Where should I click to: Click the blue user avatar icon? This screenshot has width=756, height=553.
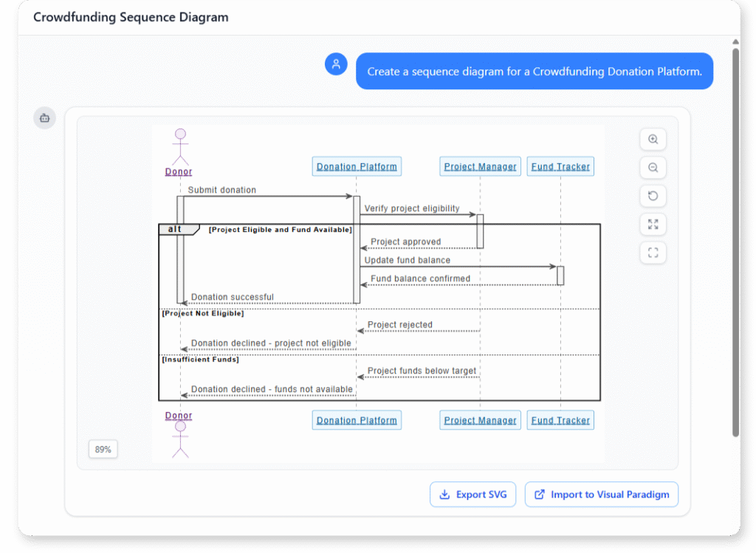click(336, 64)
